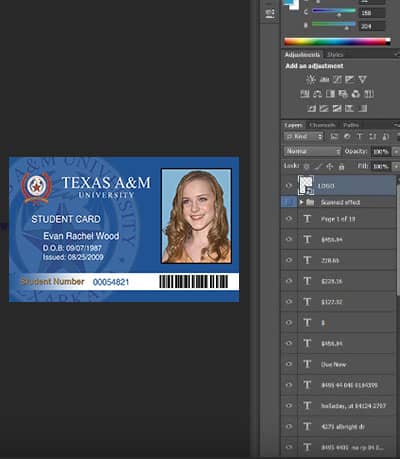Hide the Due Now text layer
The image size is (400, 459).
289,364
